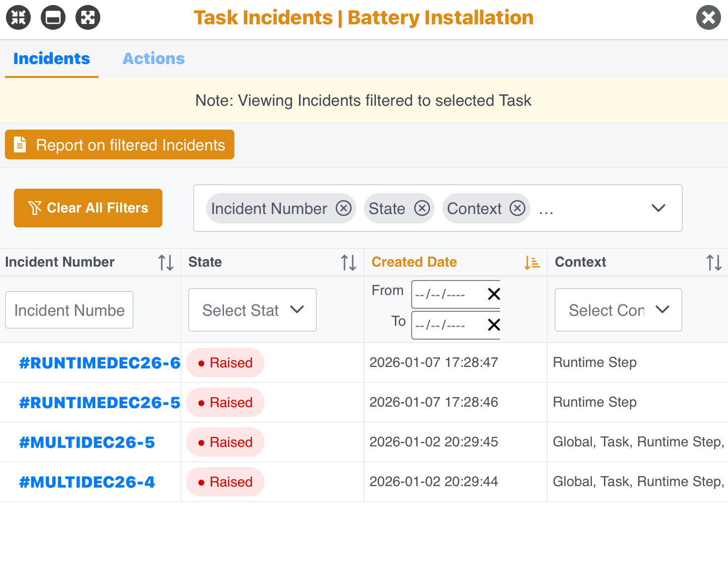Screen dimensions: 728x570
Task: Remove the State filter chip
Action: click(x=422, y=209)
